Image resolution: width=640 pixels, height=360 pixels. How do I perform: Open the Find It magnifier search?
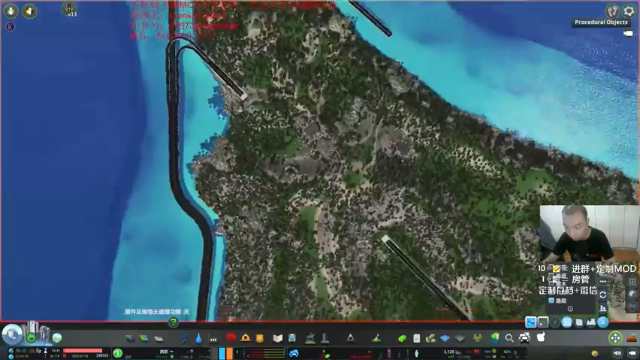click(x=509, y=338)
